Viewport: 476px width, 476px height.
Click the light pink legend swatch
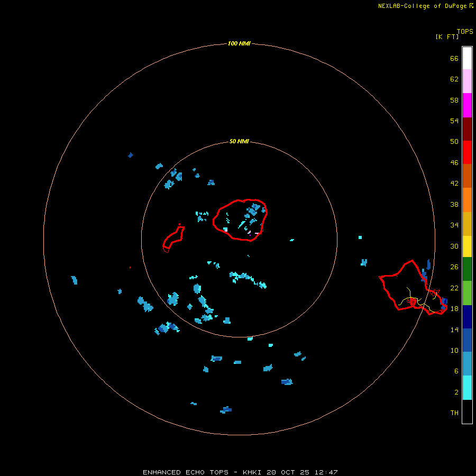[x=467, y=81]
